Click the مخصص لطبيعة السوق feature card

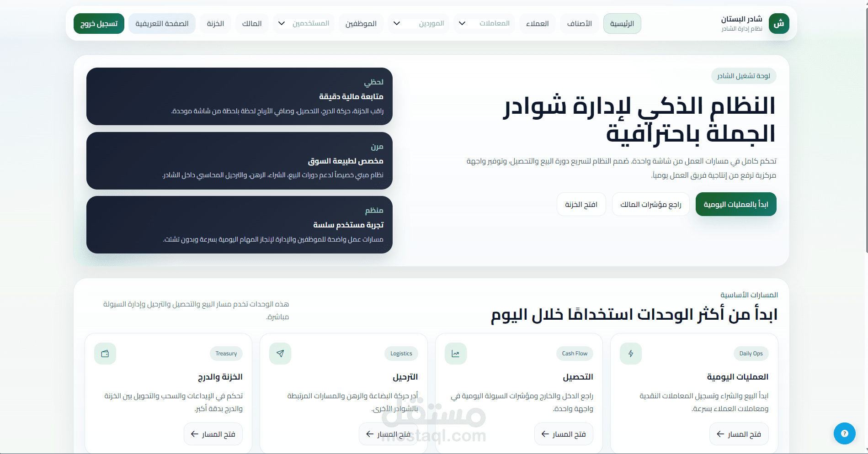click(x=240, y=161)
